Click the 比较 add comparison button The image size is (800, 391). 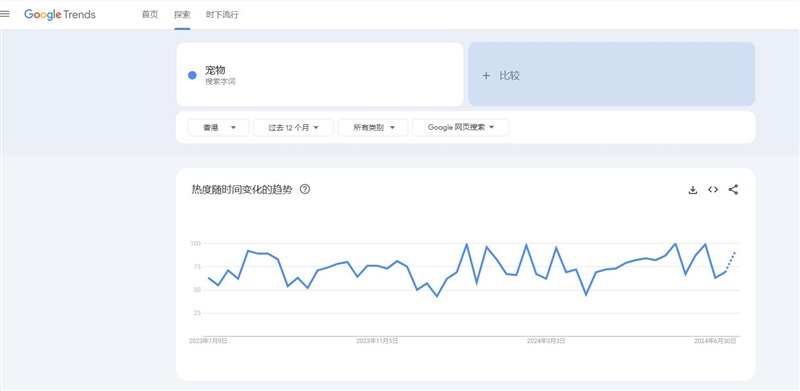coord(611,75)
